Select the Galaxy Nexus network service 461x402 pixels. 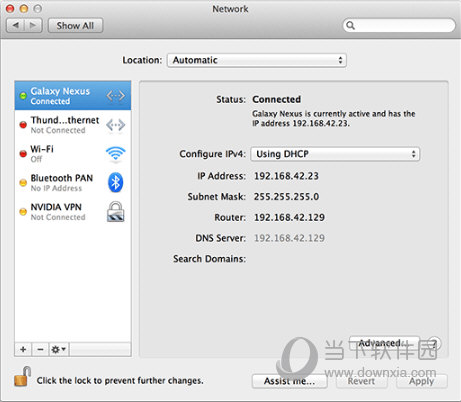click(73, 96)
